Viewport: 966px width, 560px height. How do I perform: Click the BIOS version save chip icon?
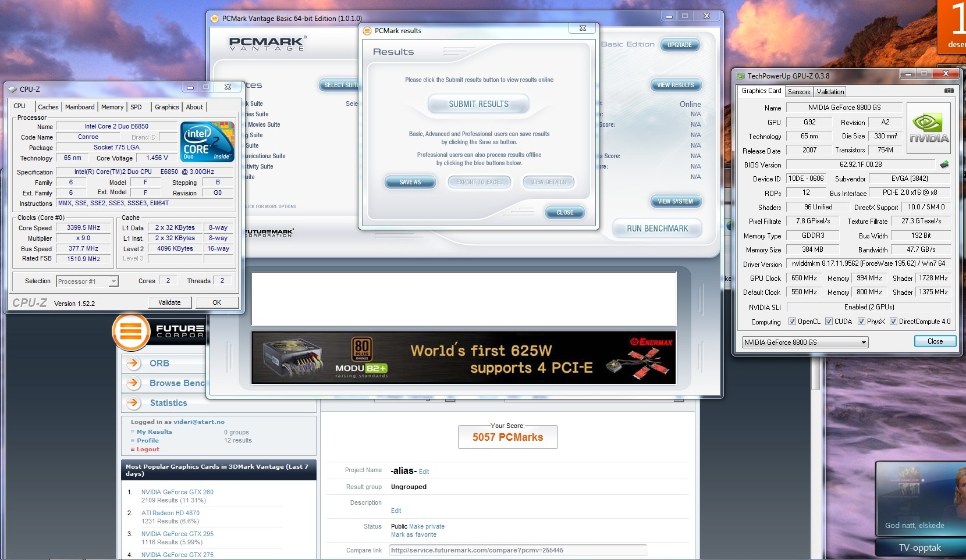pos(944,165)
